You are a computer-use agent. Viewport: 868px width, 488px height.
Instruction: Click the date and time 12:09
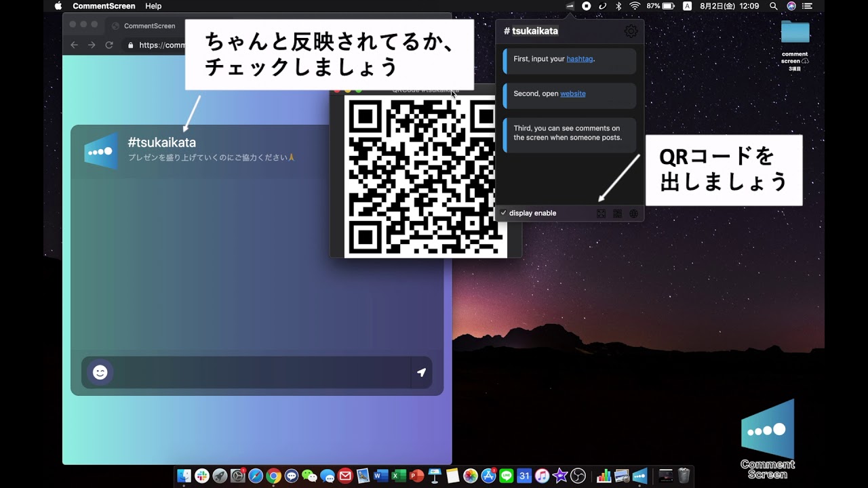tap(730, 6)
